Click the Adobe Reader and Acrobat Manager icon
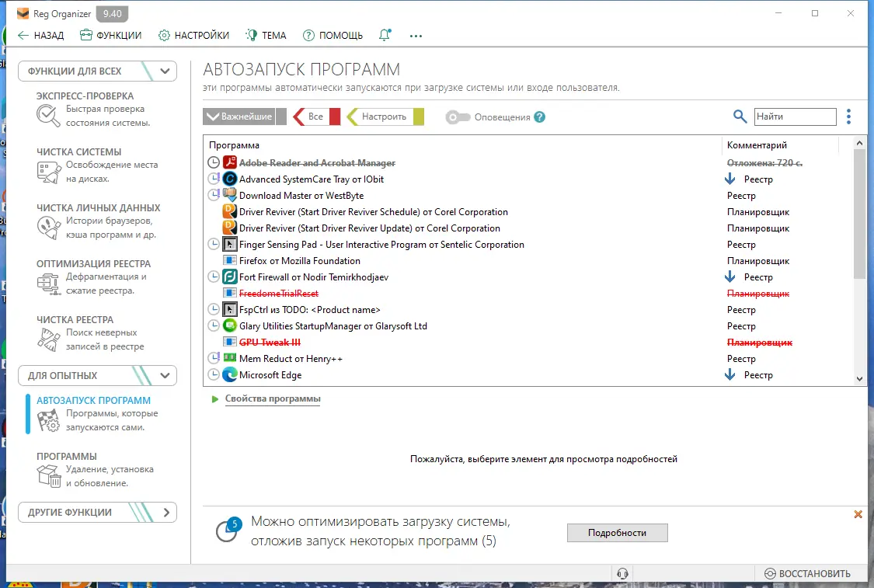Screen dimensions: 874x588 pos(230,163)
